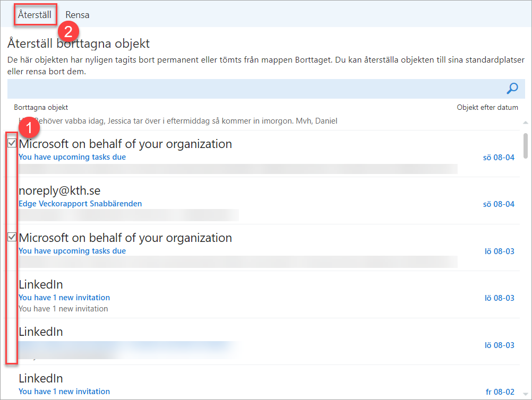Click the date label sö 08-04

click(499, 157)
